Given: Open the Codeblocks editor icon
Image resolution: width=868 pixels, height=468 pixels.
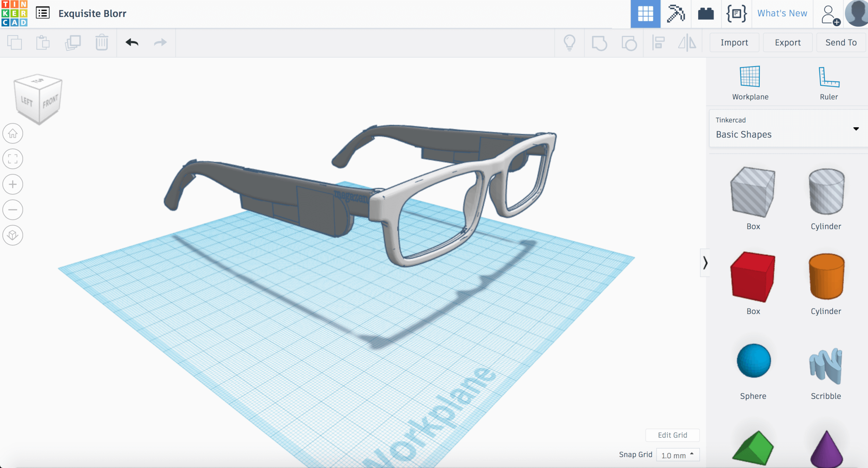Looking at the screenshot, I should pos(736,14).
